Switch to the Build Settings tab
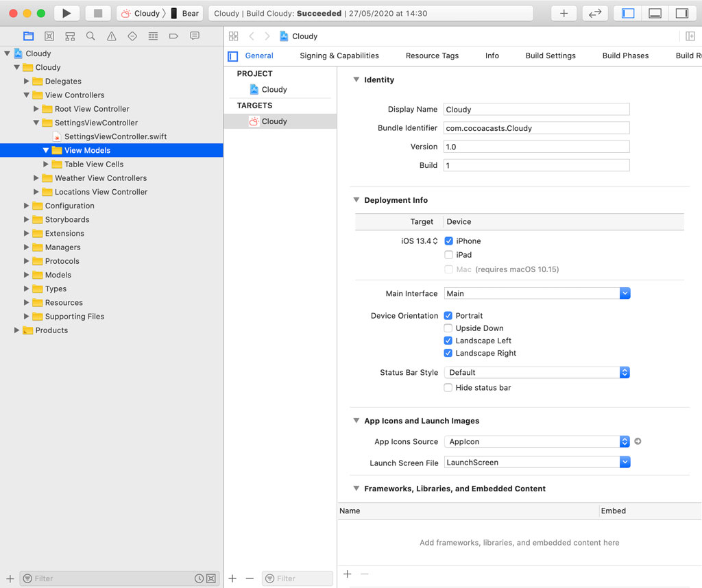Image resolution: width=702 pixels, height=588 pixels. tap(550, 56)
